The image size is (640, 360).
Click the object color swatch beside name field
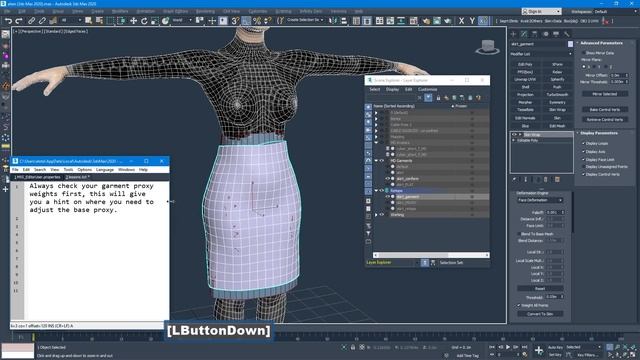[x=570, y=44]
